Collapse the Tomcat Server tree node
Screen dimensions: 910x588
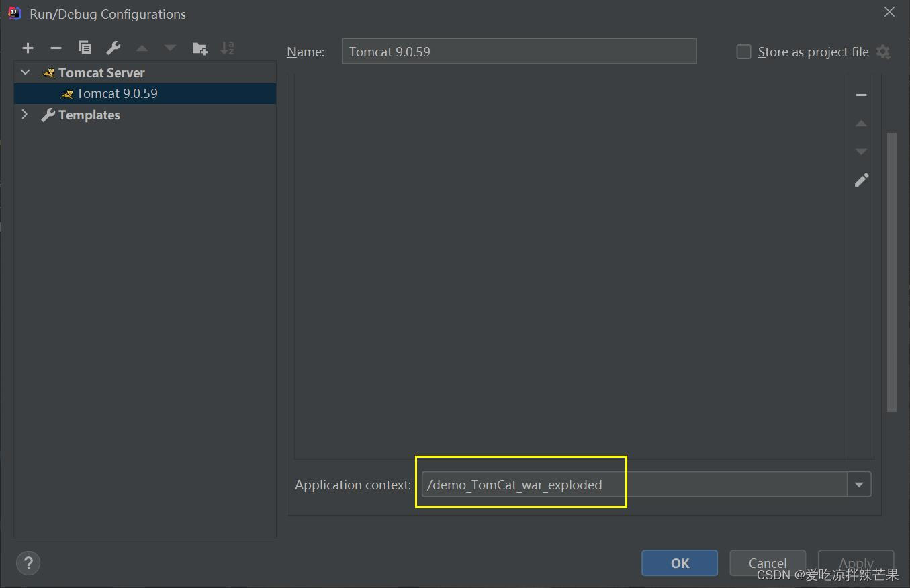(26, 72)
